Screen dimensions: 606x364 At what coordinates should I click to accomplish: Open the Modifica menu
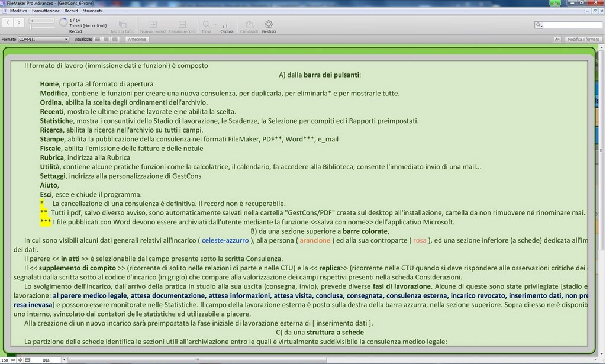[18, 11]
